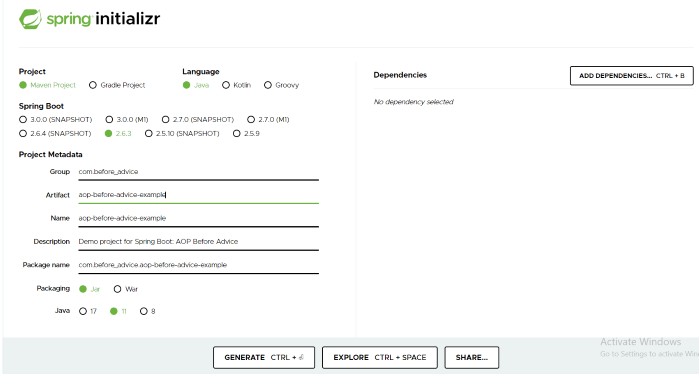Viewport: 699px width, 374px height.
Task: Select Spring Boot 3.0.0 (SNAPSHOT)
Action: [x=56, y=119]
